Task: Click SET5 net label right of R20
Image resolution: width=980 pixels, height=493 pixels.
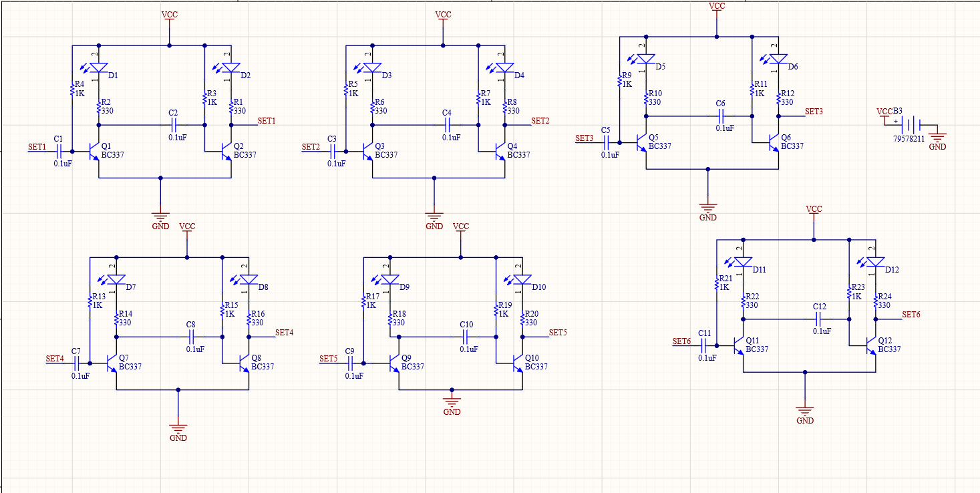Action: pos(558,333)
